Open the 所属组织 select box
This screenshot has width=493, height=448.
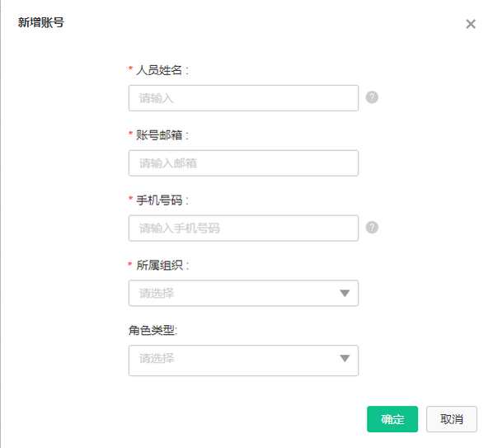point(243,293)
